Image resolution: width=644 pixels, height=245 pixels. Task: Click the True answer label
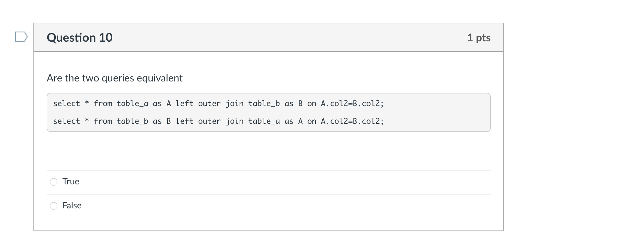[71, 182]
